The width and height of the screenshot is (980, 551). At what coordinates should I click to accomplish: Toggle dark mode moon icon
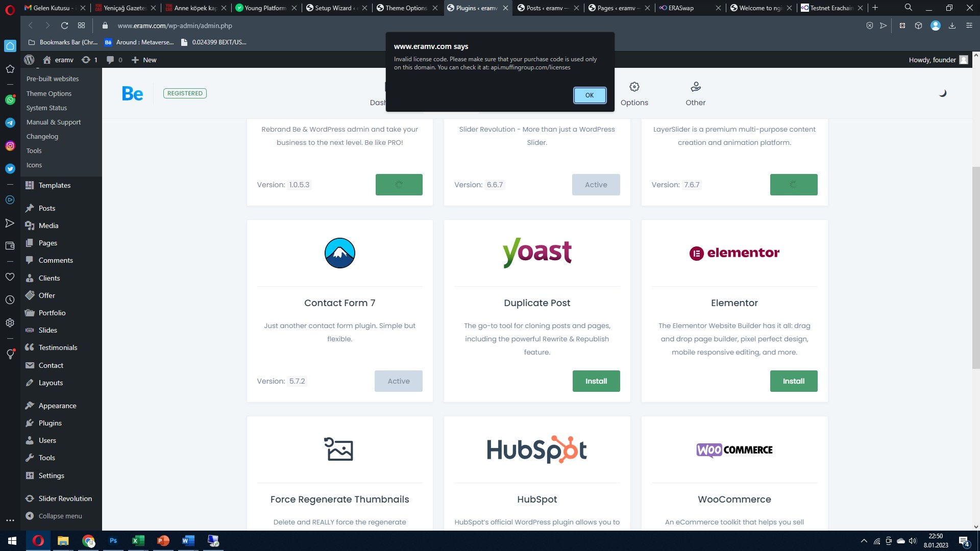point(943,93)
